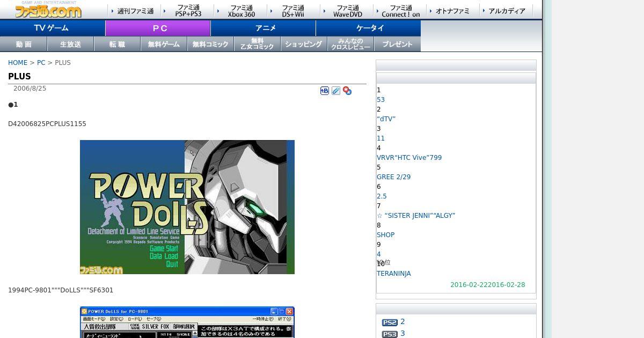Open ranking link GREE 2/29
The image size is (644, 338).
pos(393,177)
